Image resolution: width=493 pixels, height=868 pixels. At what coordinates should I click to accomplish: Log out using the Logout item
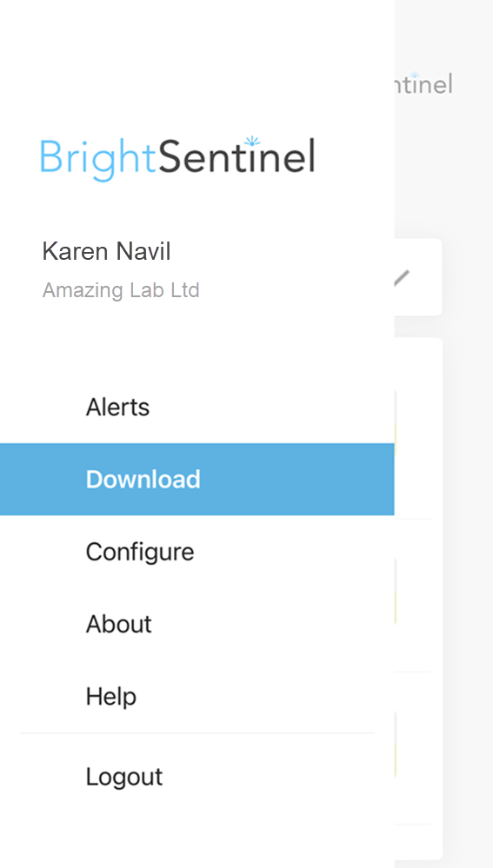point(124,777)
